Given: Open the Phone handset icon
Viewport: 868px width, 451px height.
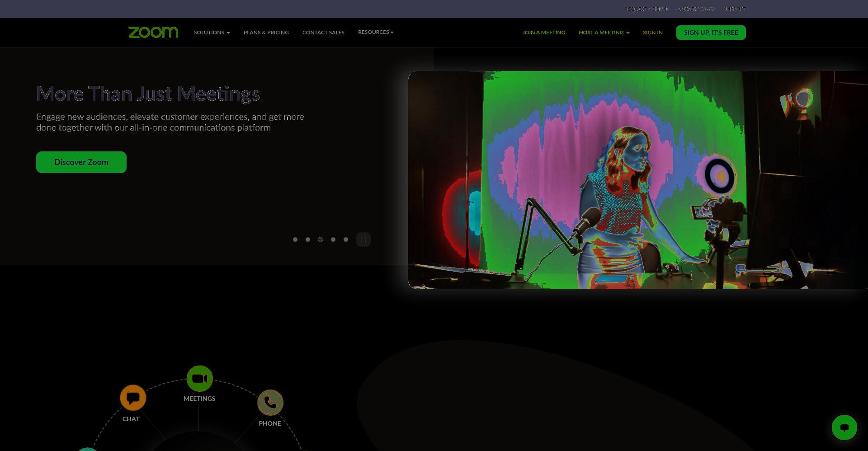Looking at the screenshot, I should pos(270,402).
